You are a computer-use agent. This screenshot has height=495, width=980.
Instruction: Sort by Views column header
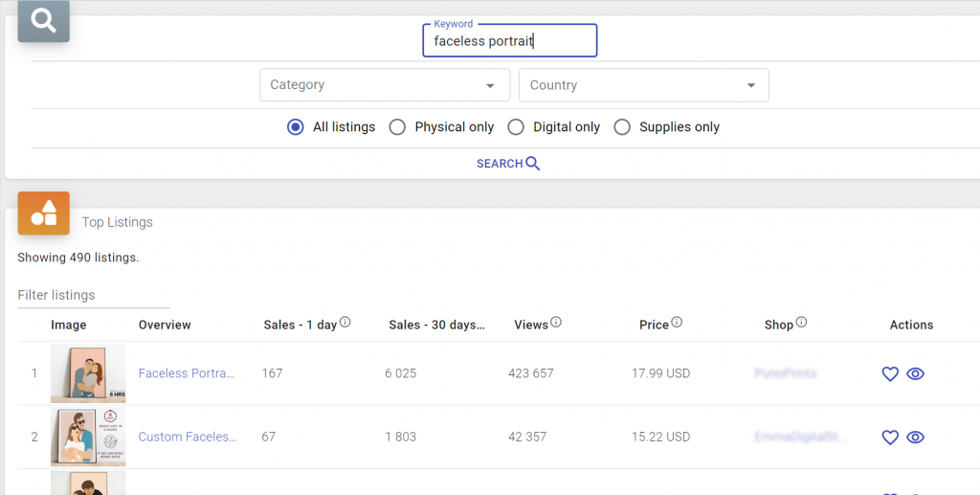coord(530,325)
